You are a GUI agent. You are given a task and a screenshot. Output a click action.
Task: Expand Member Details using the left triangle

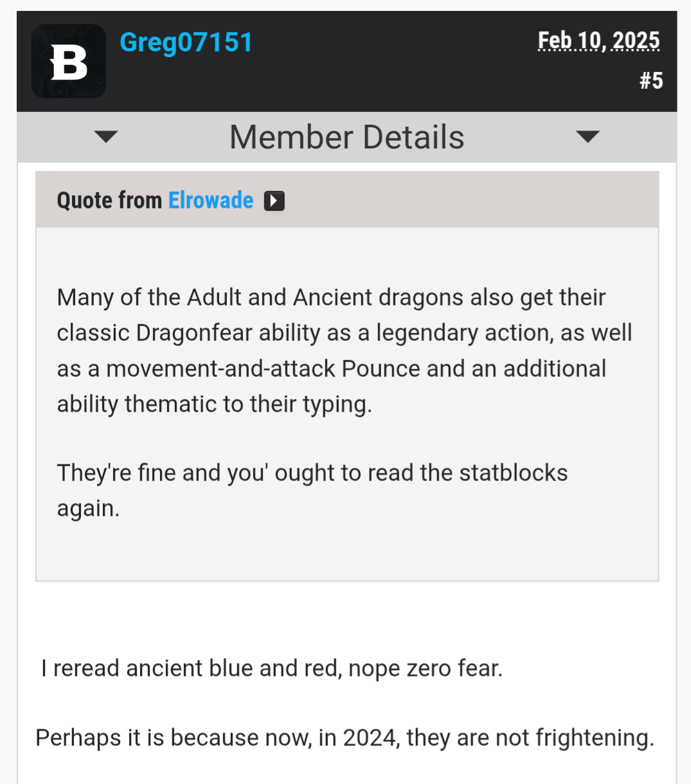pos(106,136)
